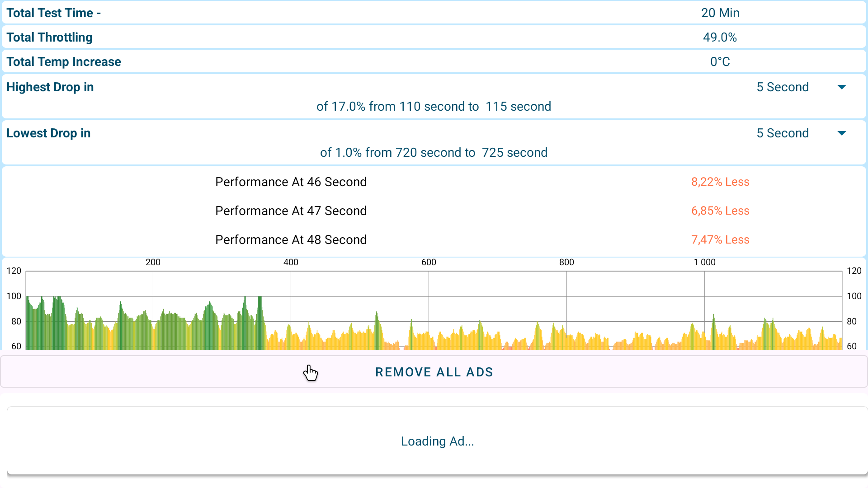Click the lowest drop range text '720 second to 725 second'
Screen dimensions: 868x488
click(x=471, y=153)
